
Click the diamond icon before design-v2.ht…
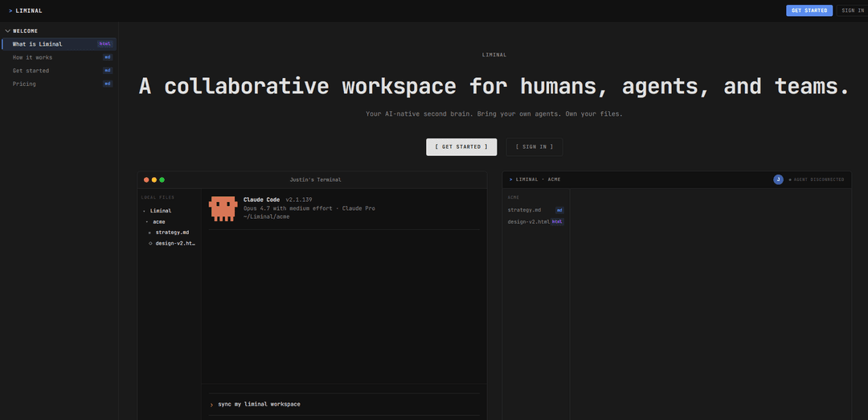point(150,243)
